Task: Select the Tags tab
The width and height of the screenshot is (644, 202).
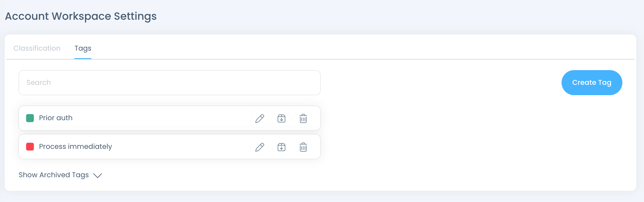Action: coord(83,48)
